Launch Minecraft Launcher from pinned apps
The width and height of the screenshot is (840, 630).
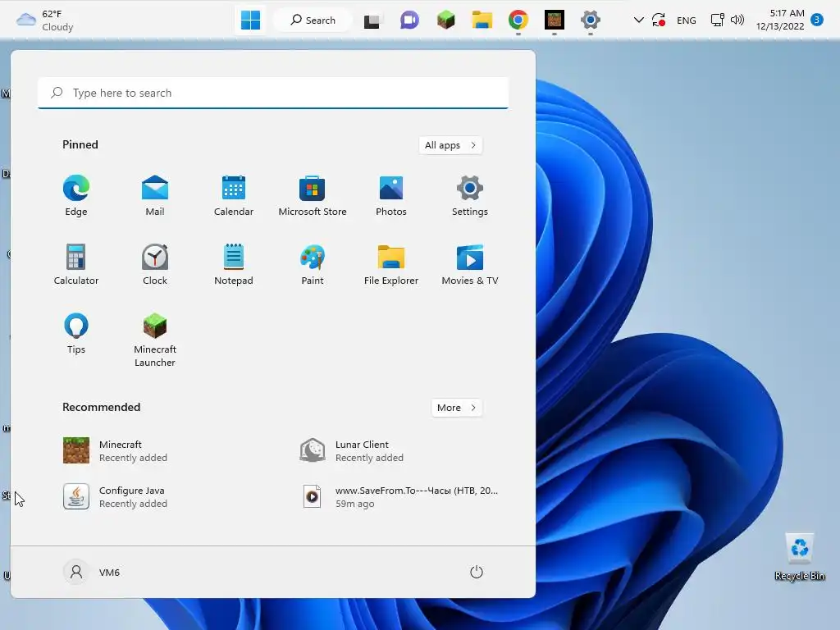coord(155,340)
